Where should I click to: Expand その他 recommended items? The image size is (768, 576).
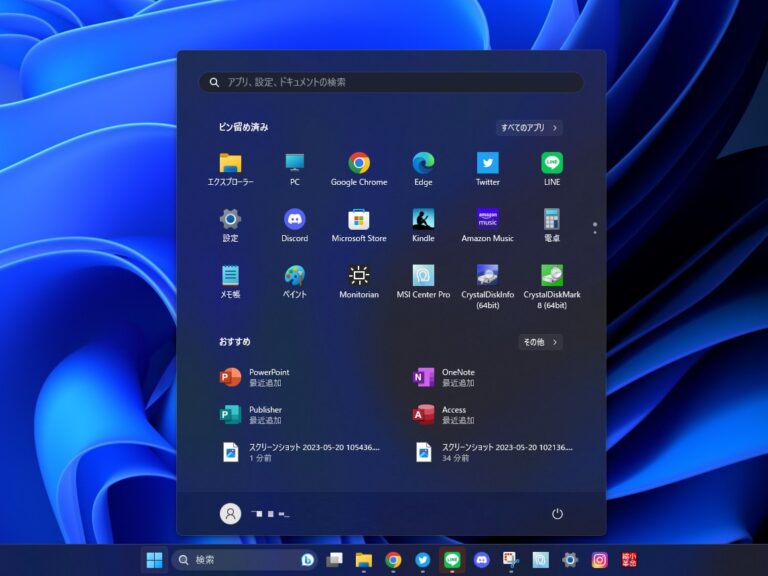click(x=540, y=342)
